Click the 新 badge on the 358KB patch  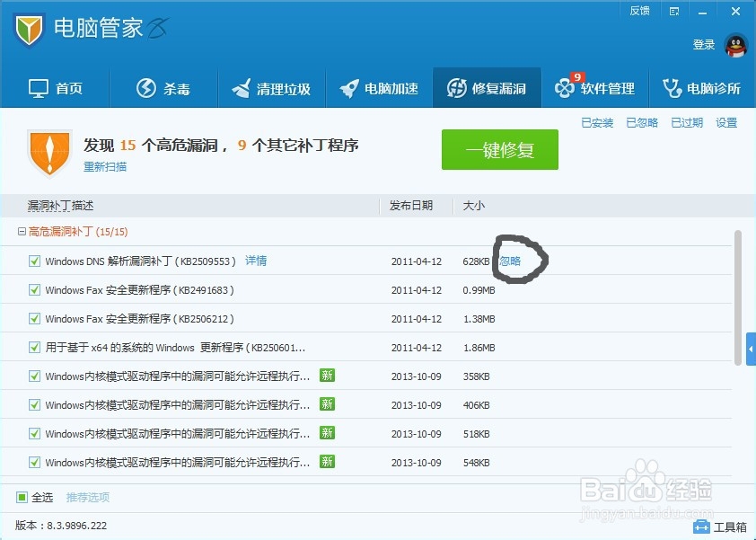pos(327,376)
